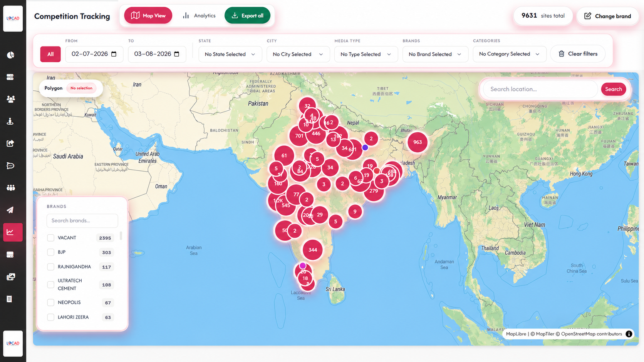Open the TO date calendar picker icon
This screenshot has width=644, height=362.
(177, 54)
